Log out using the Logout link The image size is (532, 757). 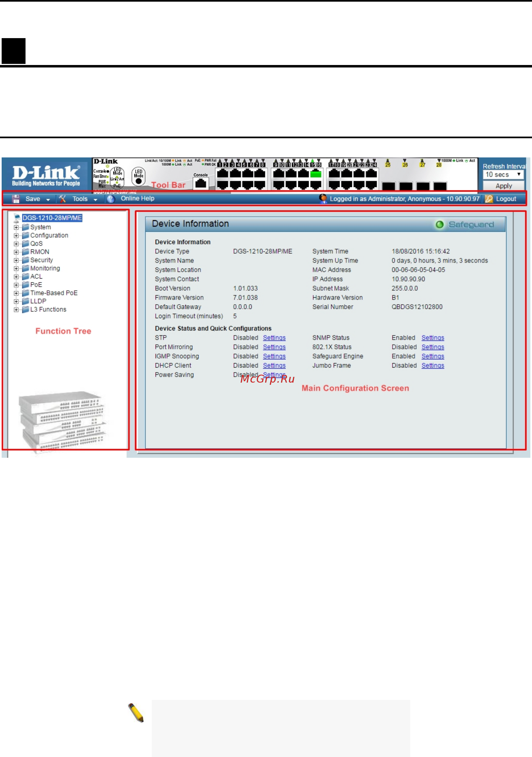[x=506, y=199]
